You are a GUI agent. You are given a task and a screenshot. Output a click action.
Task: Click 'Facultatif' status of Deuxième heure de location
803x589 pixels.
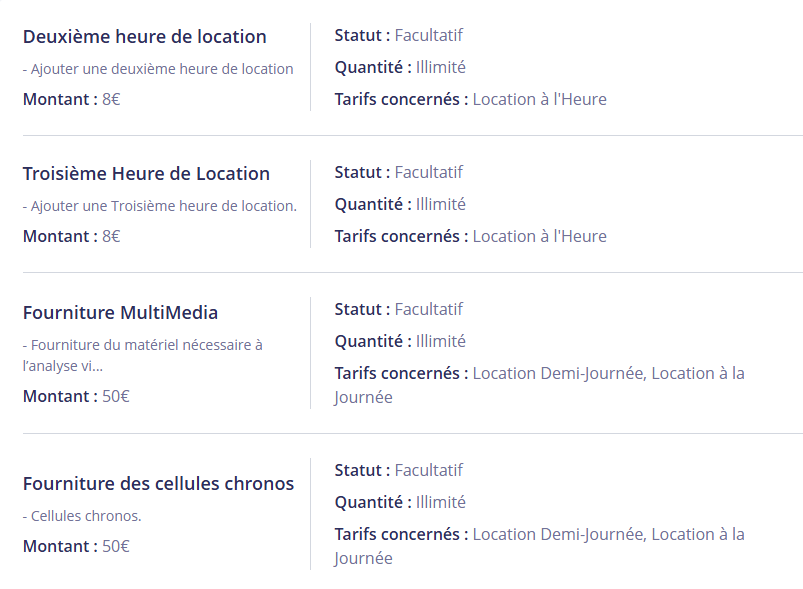coord(428,36)
